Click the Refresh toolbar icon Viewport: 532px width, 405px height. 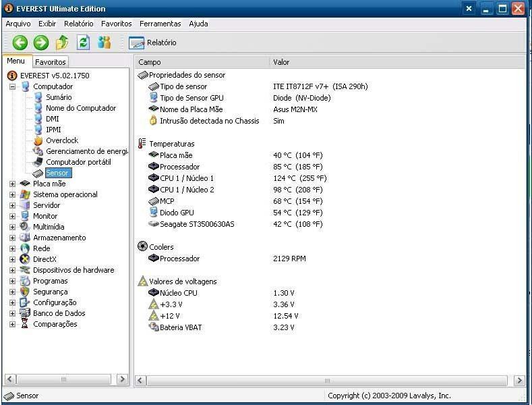(83, 43)
